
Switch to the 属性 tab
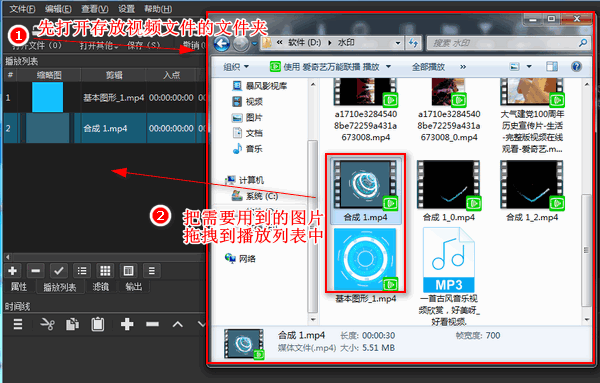click(x=19, y=287)
